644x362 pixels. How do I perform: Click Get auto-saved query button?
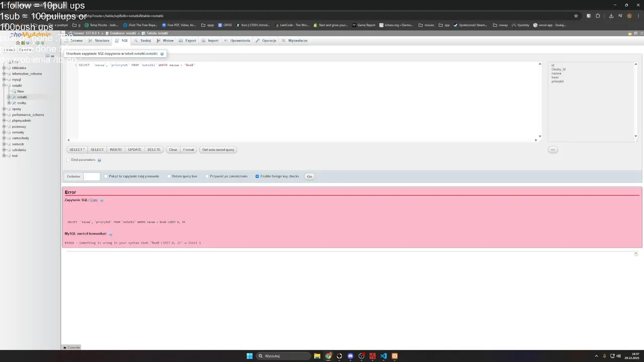pos(218,149)
